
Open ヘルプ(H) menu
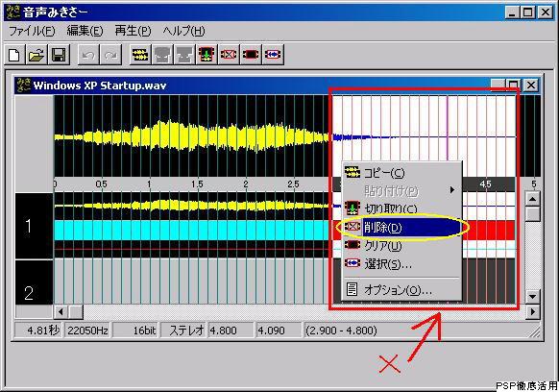[x=183, y=31]
